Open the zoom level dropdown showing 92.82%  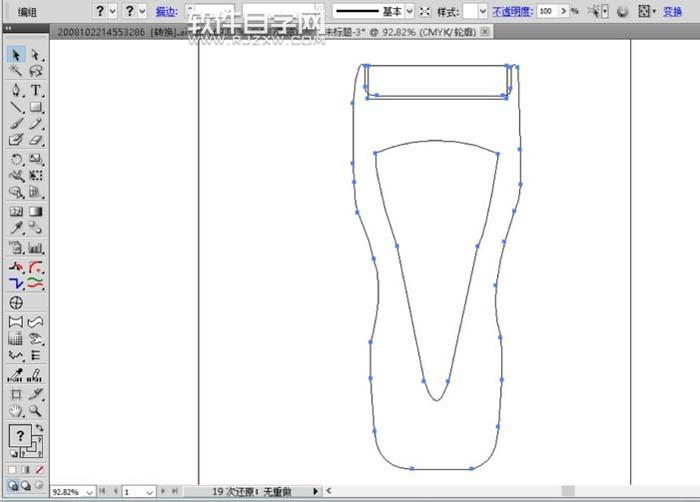[x=88, y=492]
